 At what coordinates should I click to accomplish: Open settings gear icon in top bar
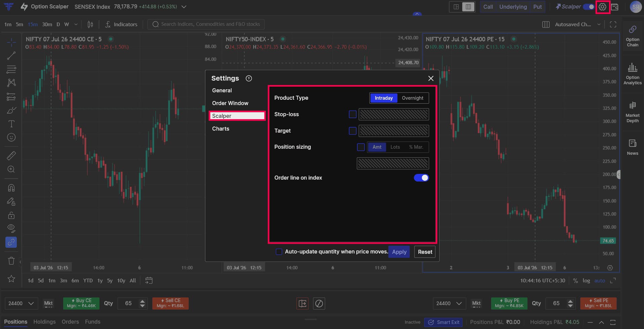click(602, 7)
